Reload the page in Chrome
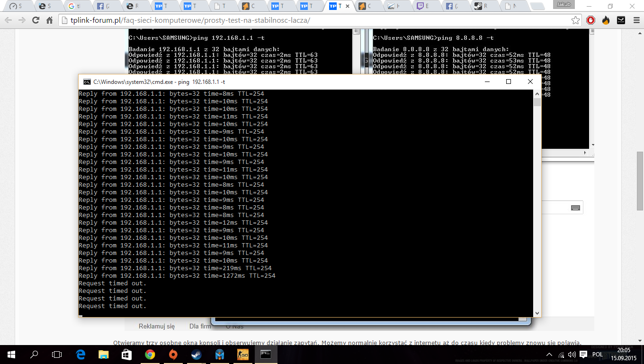644x364 pixels. click(x=36, y=20)
